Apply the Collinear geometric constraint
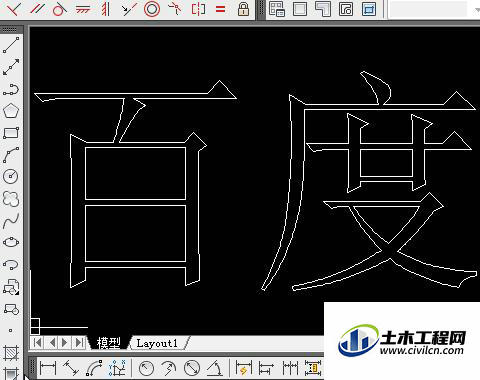Screen dimensions: 480x380 coord(128,9)
